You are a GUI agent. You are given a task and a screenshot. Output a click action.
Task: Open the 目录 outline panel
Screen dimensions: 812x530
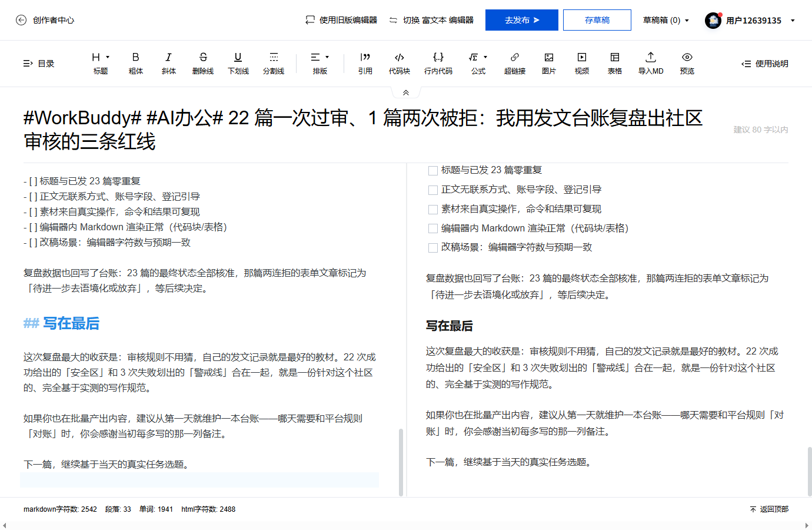point(39,64)
